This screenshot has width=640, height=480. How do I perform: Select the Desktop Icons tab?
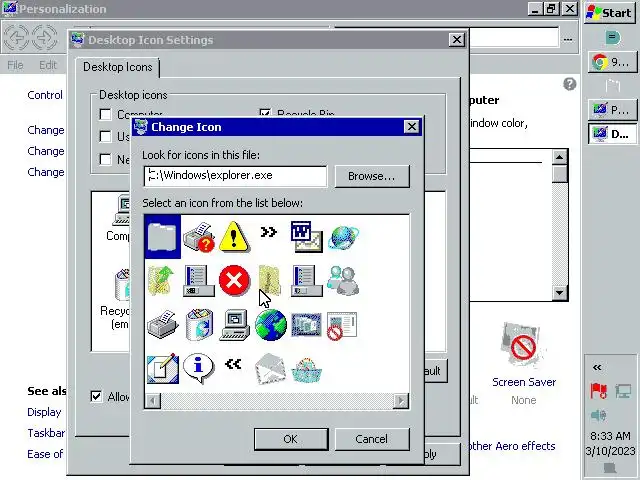click(x=118, y=67)
